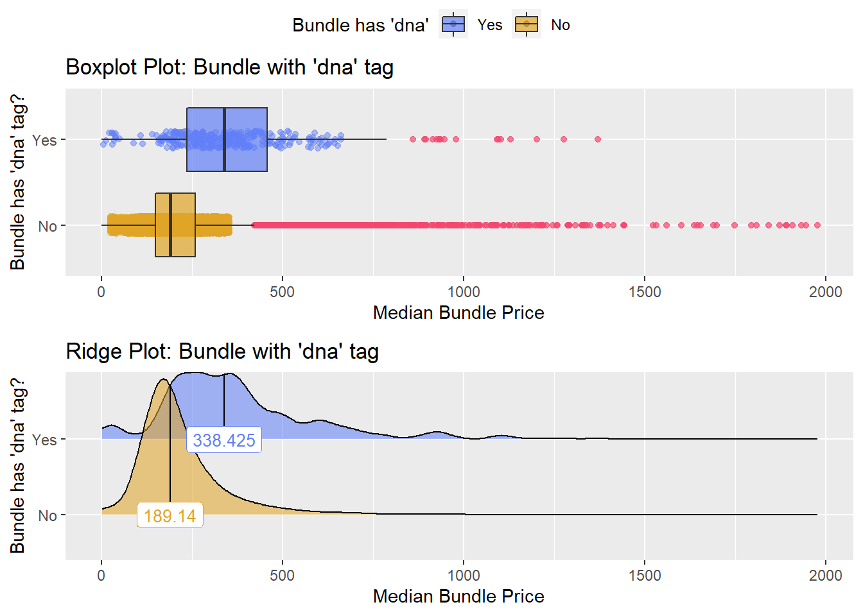This screenshot has width=863, height=616.
Task: Click the rightmost red outlier in the 'No' row
Action: pyautogui.click(x=817, y=225)
